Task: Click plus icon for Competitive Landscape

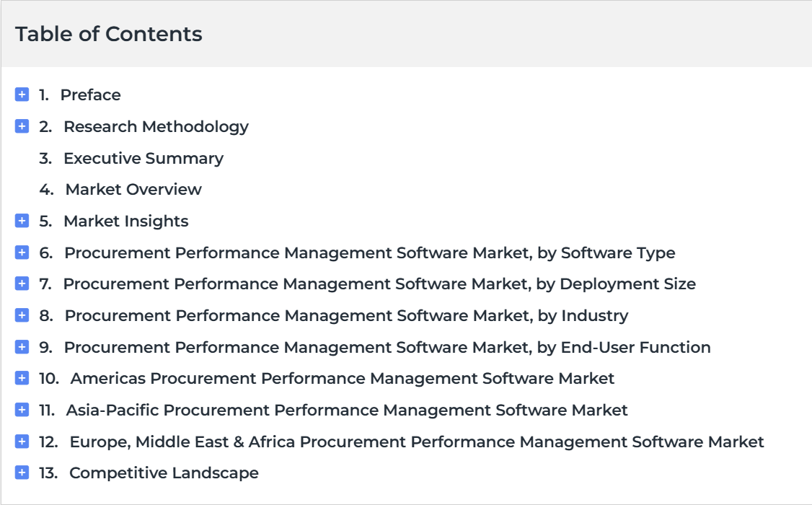Action: [22, 473]
